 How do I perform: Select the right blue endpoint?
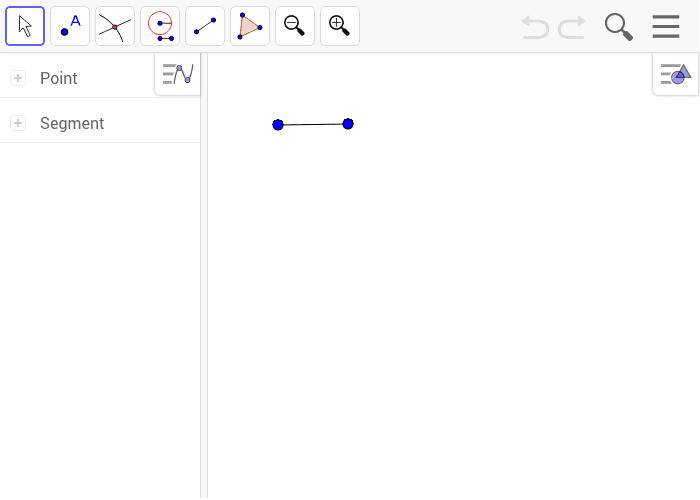point(348,124)
